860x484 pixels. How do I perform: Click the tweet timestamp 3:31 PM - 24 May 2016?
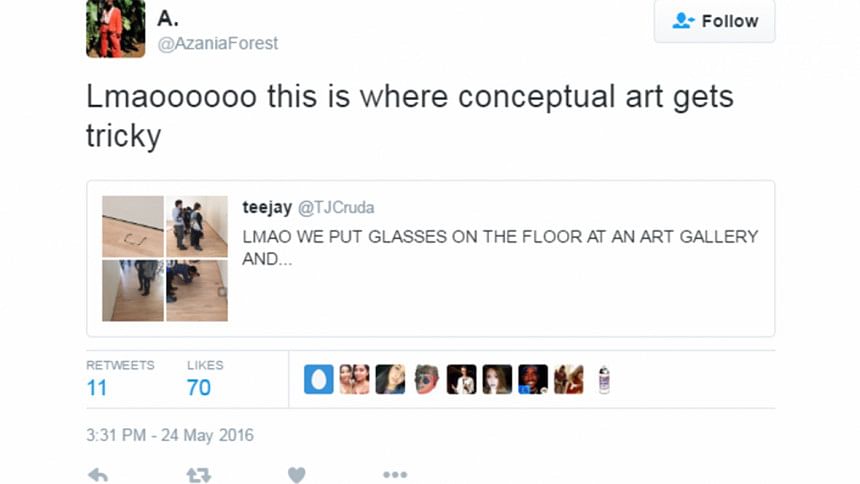[170, 435]
